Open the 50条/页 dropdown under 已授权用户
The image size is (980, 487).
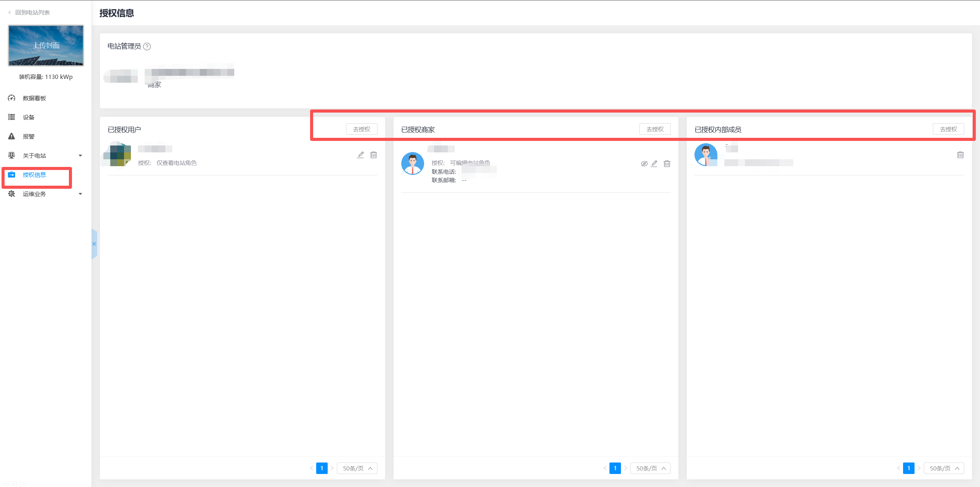[x=357, y=468]
